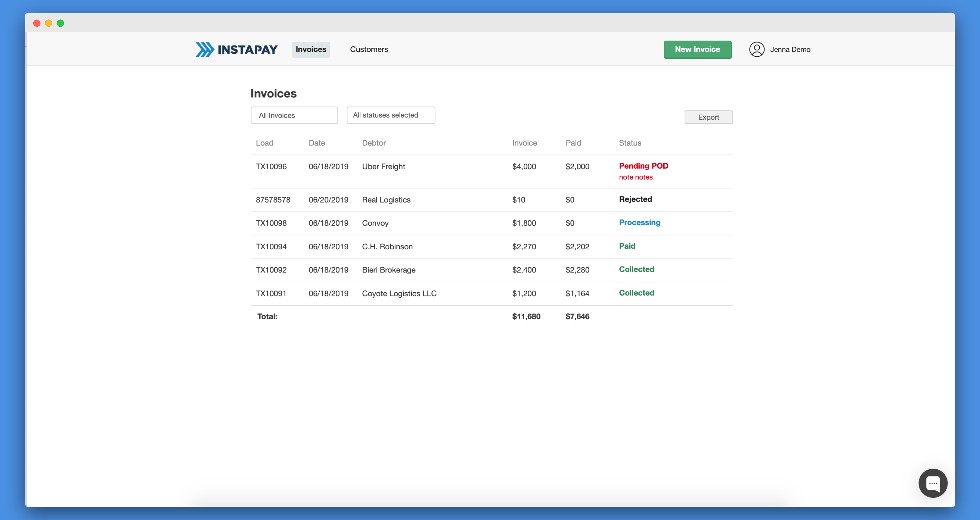This screenshot has width=980, height=520.
Task: Click the $0 paid amount for Convoy
Action: tap(570, 223)
